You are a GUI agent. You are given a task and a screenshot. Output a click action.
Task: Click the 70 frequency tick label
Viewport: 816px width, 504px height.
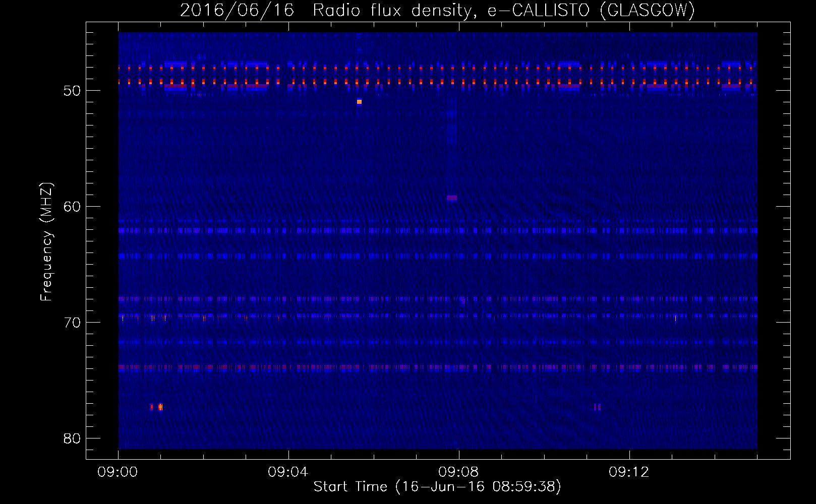tap(72, 323)
